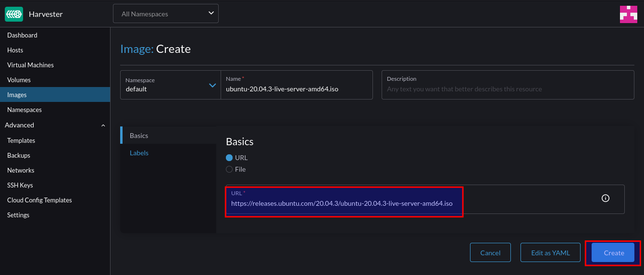Image resolution: width=644 pixels, height=275 pixels.
Task: Select the URL radio option
Action: click(x=229, y=158)
